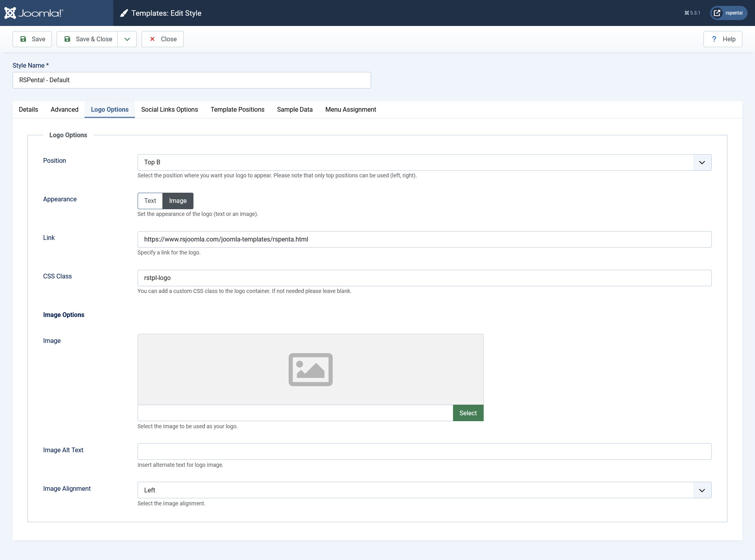
Task: Open the Position dropdown showing Top B
Action: [x=424, y=162]
